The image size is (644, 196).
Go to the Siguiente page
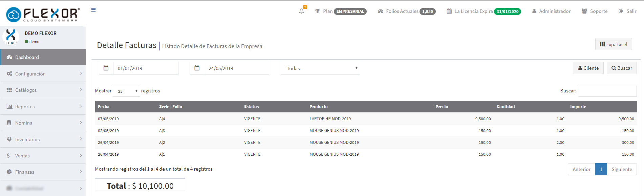622,169
